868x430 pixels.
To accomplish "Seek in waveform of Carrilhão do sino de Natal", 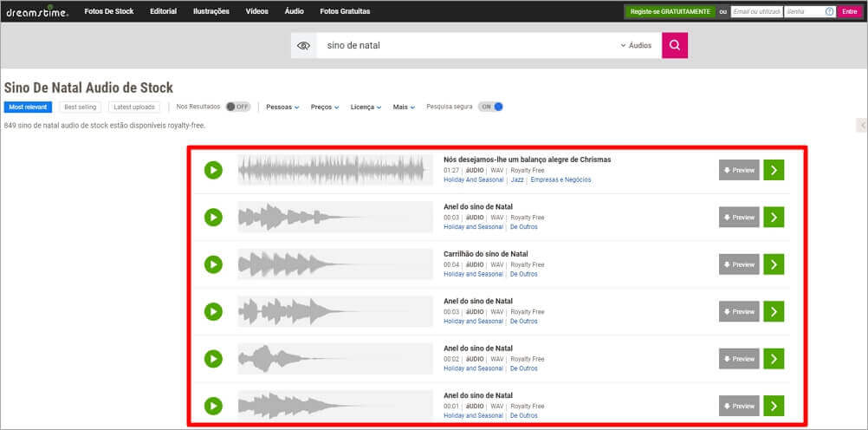I will [x=335, y=264].
